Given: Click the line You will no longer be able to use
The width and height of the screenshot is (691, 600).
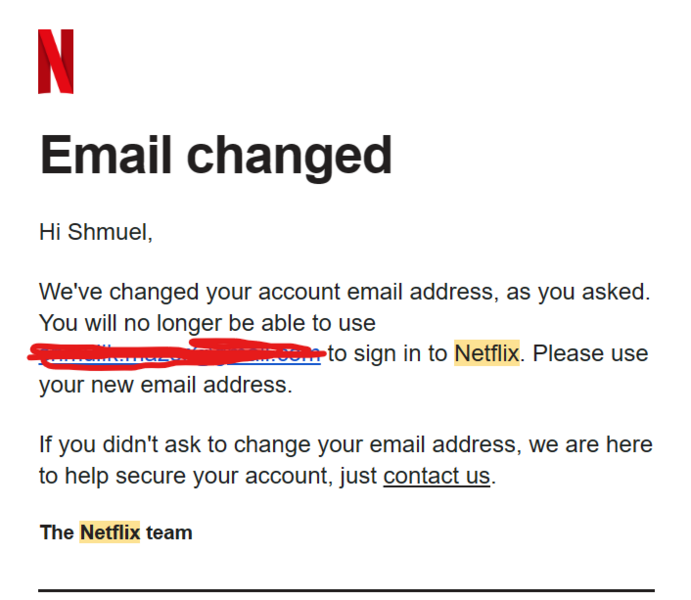Looking at the screenshot, I should [207, 323].
